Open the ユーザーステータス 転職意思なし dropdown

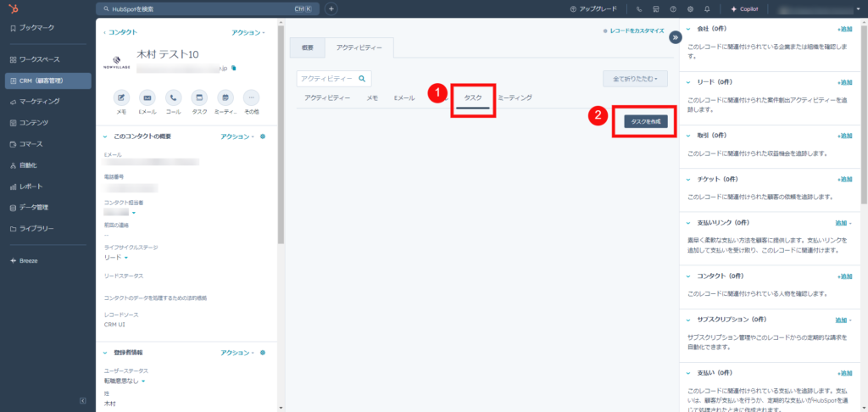point(125,381)
